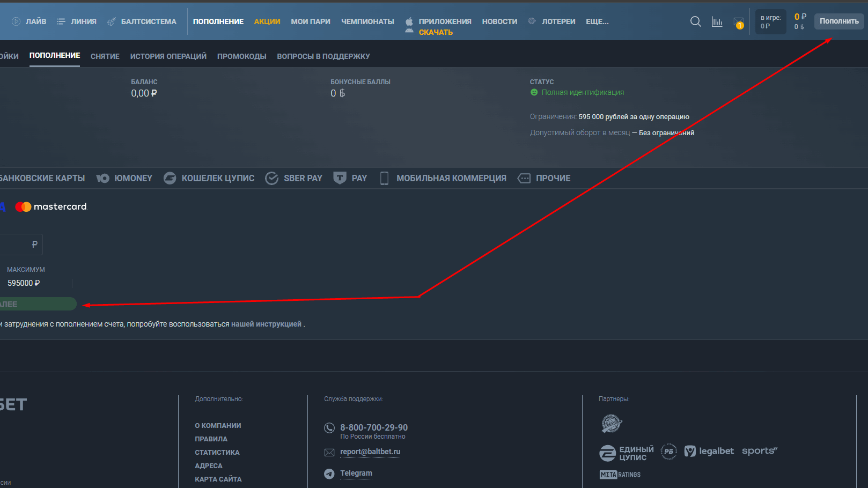Expand the ЕЩЕ... menu
868x488 pixels.
(597, 21)
